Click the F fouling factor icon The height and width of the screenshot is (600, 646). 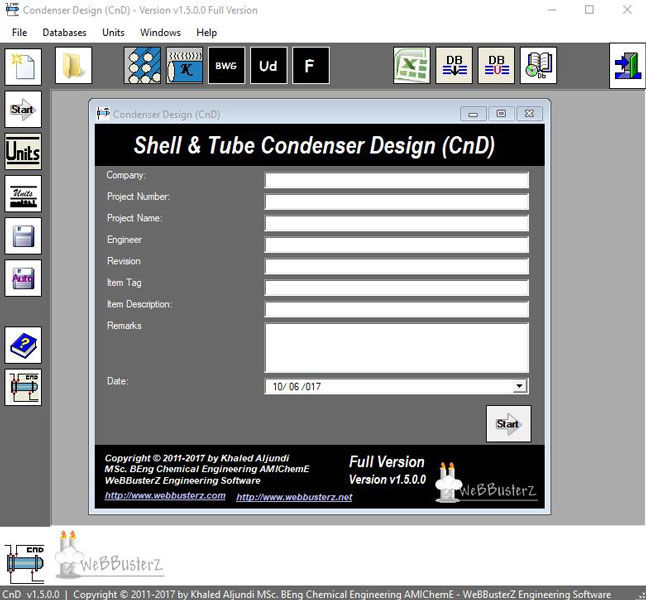(x=311, y=65)
